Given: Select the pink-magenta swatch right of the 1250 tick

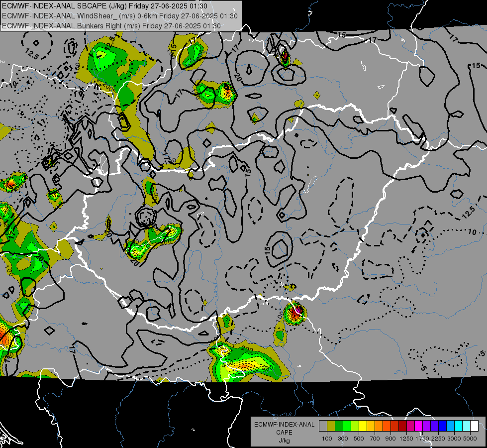Looking at the screenshot, I should click(x=410, y=426).
